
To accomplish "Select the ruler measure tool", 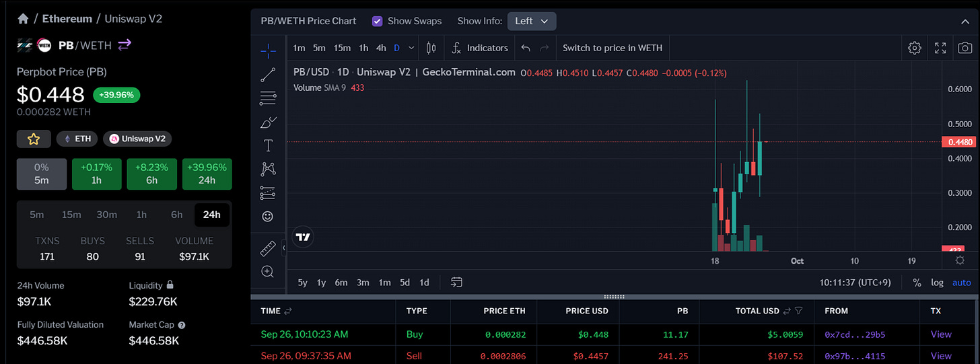I will coord(268,249).
